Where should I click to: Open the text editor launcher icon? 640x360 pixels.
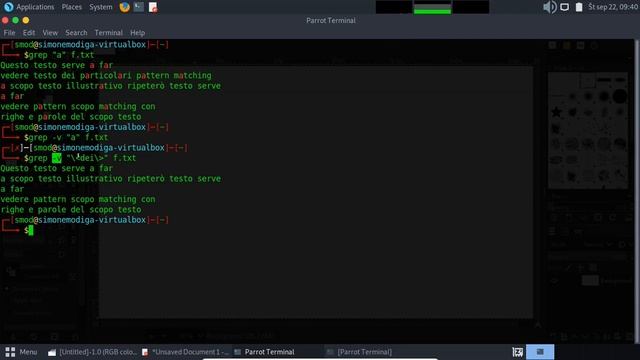[153, 7]
